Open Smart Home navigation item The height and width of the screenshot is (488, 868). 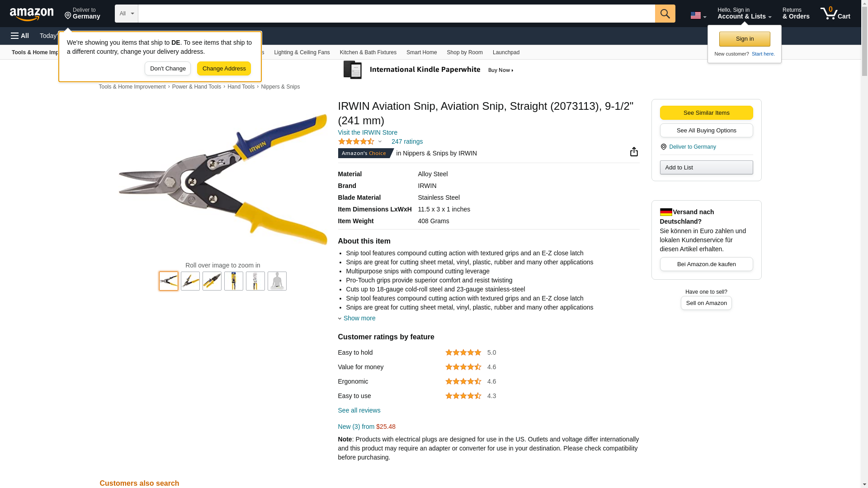tap(421, 52)
